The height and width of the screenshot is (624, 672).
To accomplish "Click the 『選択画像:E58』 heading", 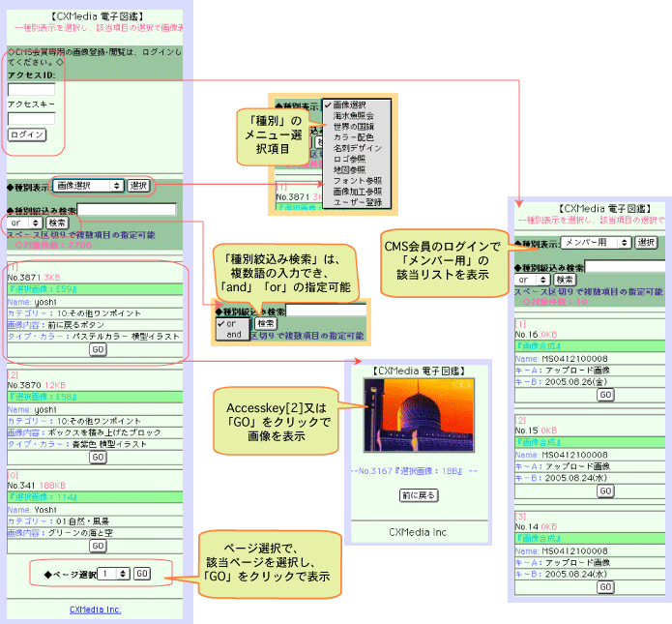I will point(43,397).
